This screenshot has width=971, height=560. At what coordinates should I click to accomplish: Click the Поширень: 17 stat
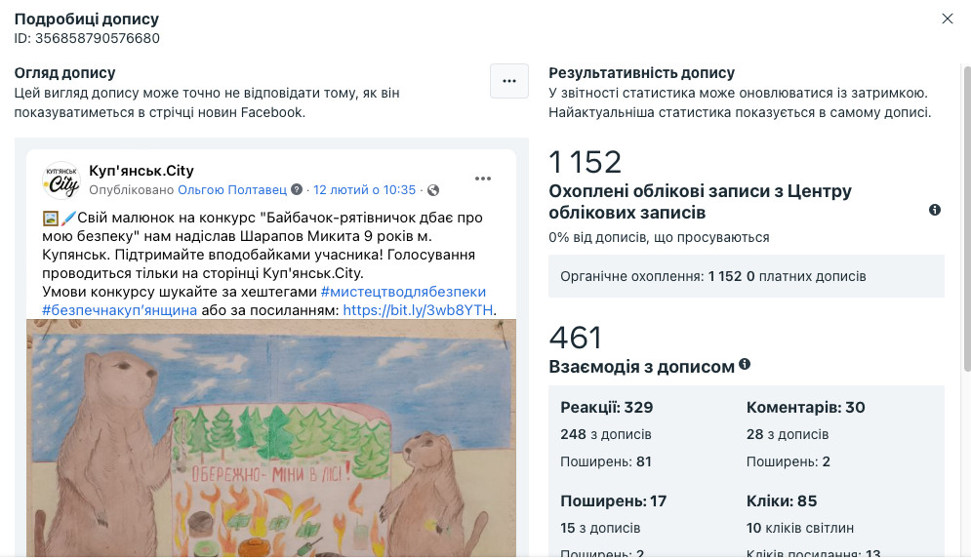click(x=613, y=500)
